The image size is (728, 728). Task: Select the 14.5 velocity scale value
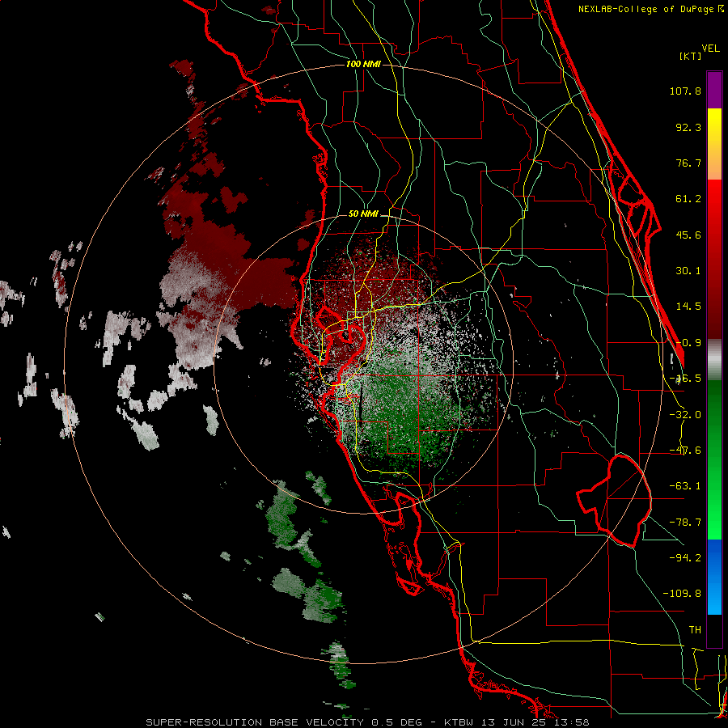click(688, 307)
